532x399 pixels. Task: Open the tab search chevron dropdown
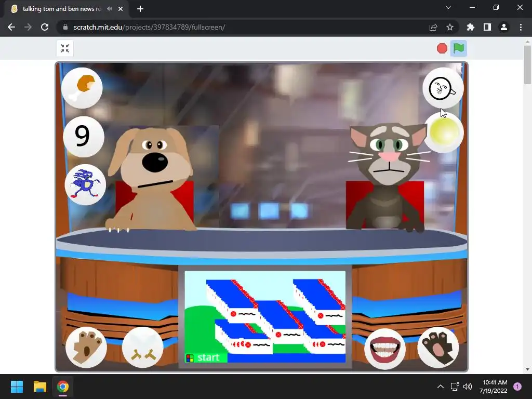pyautogui.click(x=448, y=7)
